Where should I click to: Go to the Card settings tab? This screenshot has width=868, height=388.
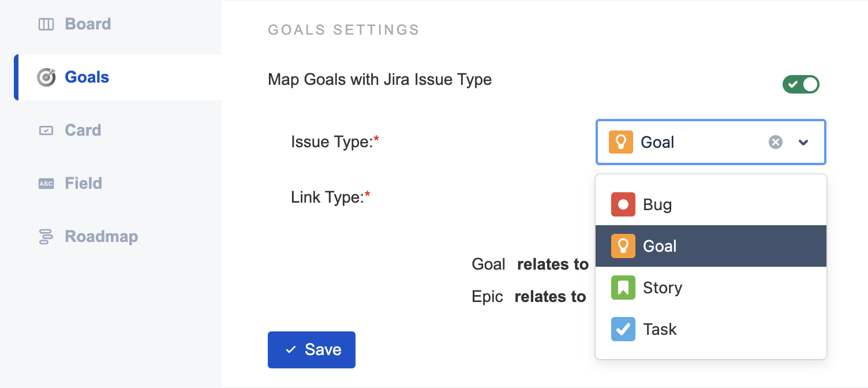(x=83, y=130)
